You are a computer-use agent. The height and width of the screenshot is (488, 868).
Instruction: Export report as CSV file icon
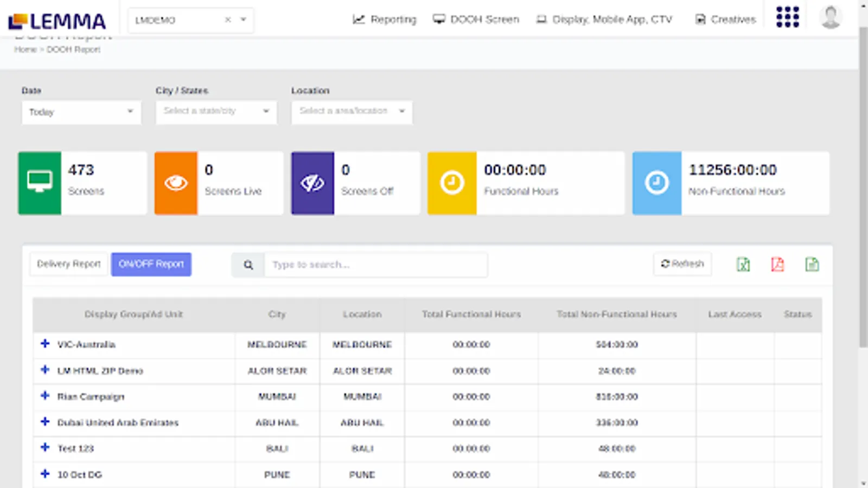tap(812, 265)
